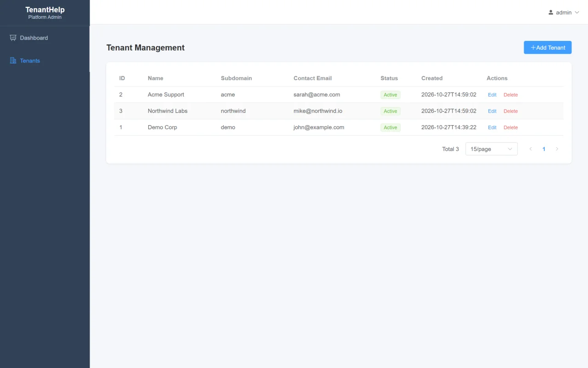The width and height of the screenshot is (588, 368).
Task: Click the Add Tenant button
Action: [548, 47]
